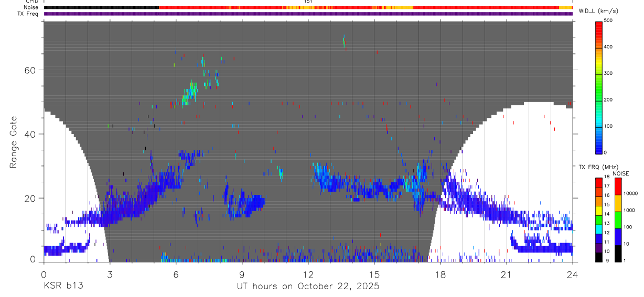
Task: Click the "WID⊥ (km/s)" colorbar title
Action: coord(599,11)
